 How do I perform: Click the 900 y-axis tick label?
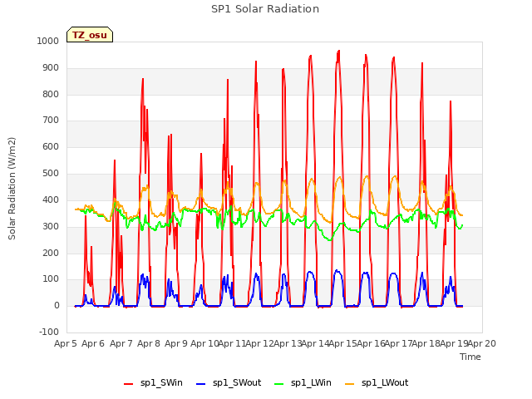point(51,68)
